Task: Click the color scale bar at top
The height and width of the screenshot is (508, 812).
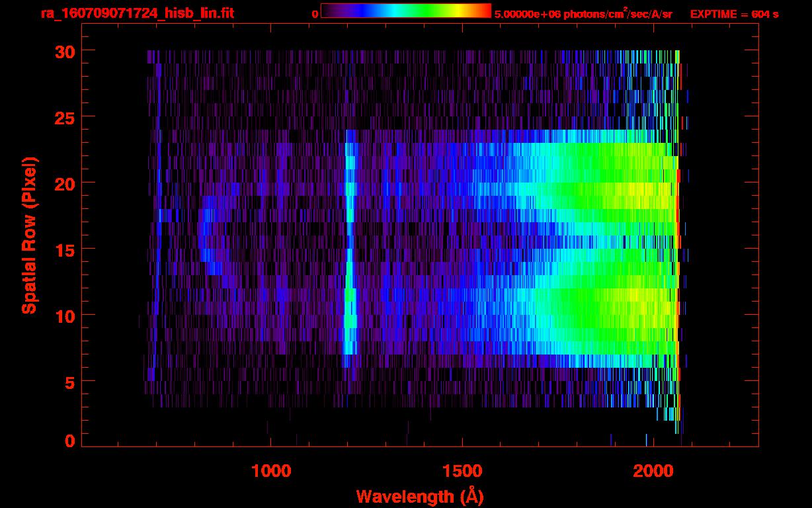Action: coord(405,11)
